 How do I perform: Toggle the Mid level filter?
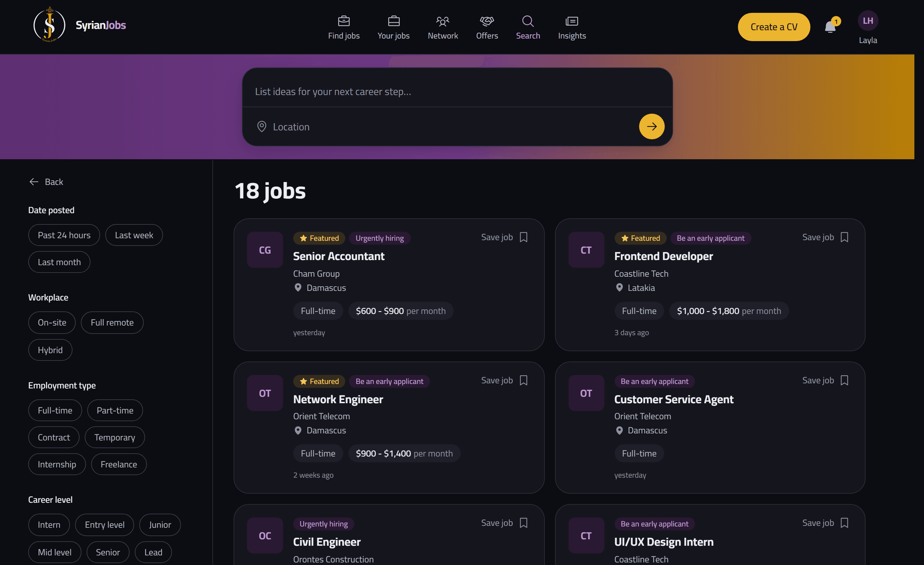54,552
